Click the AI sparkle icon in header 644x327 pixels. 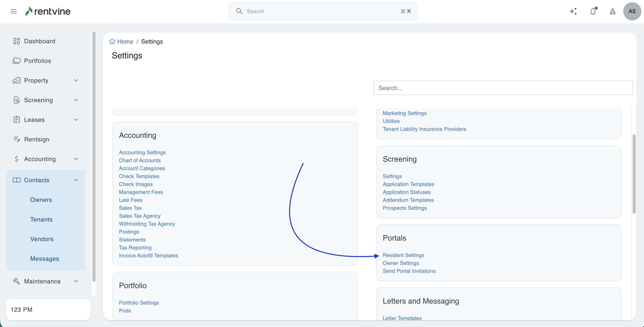[573, 11]
